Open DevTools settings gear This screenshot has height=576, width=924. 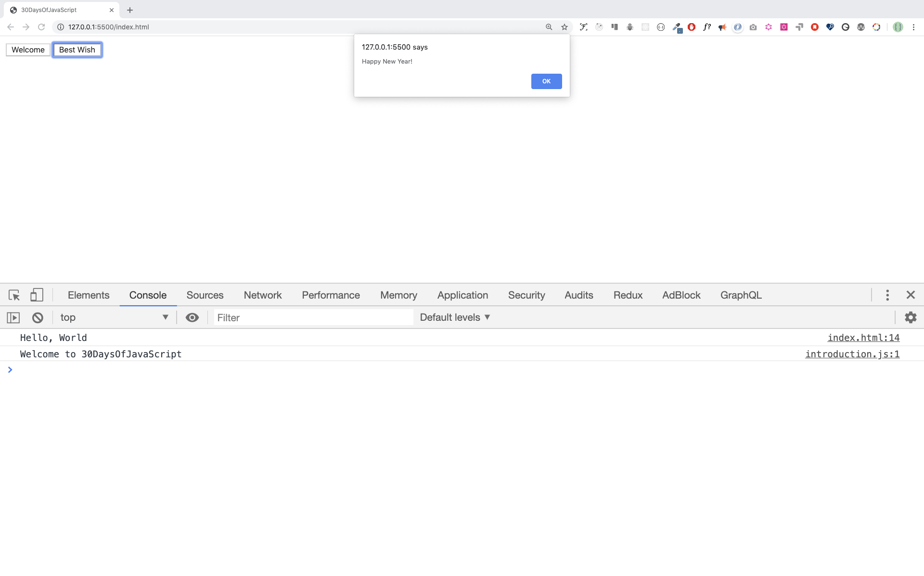pyautogui.click(x=910, y=317)
